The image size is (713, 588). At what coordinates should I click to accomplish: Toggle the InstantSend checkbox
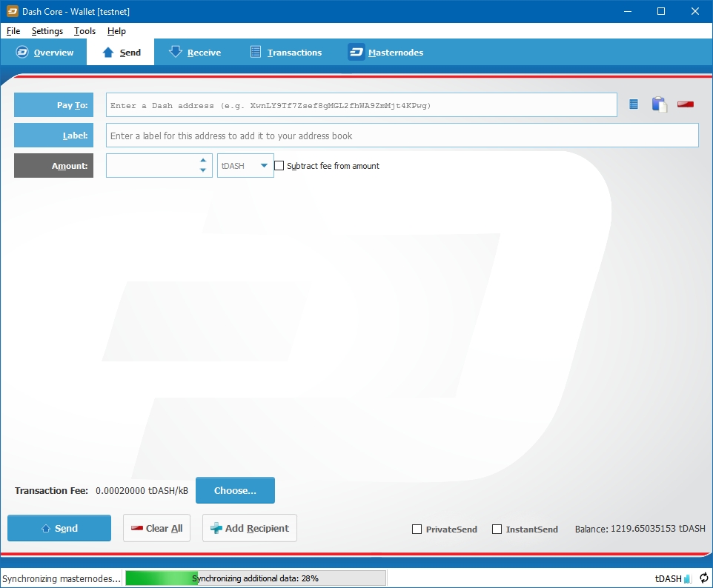[497, 529]
